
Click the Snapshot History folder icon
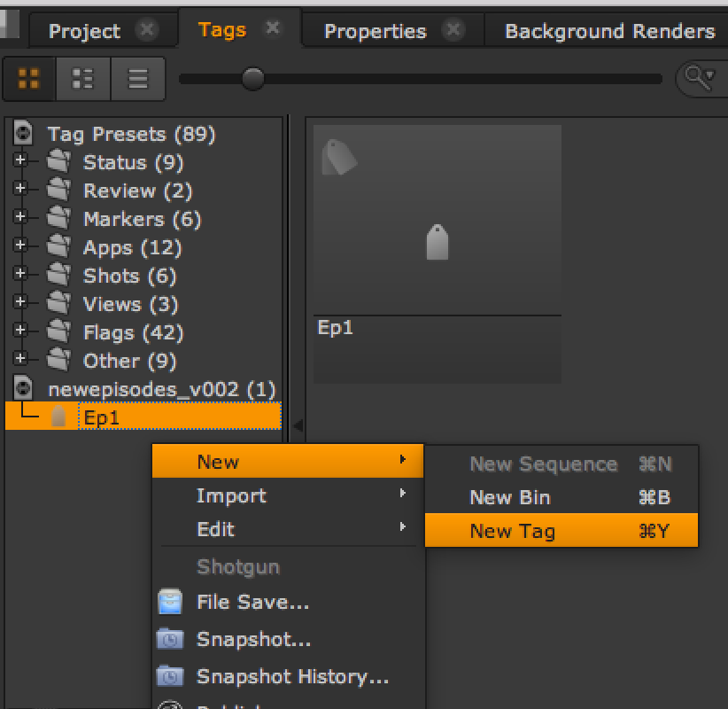[170, 676]
